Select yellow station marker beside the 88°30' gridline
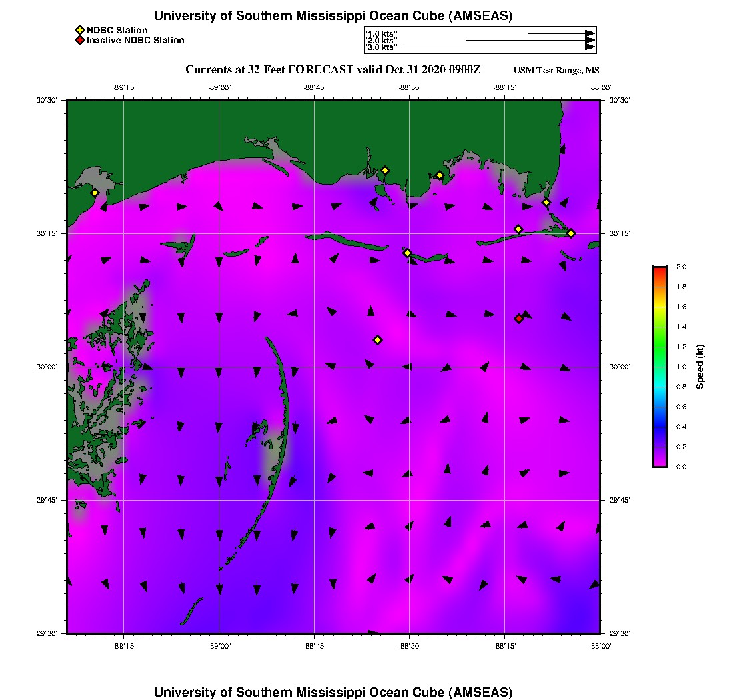 coord(407,253)
